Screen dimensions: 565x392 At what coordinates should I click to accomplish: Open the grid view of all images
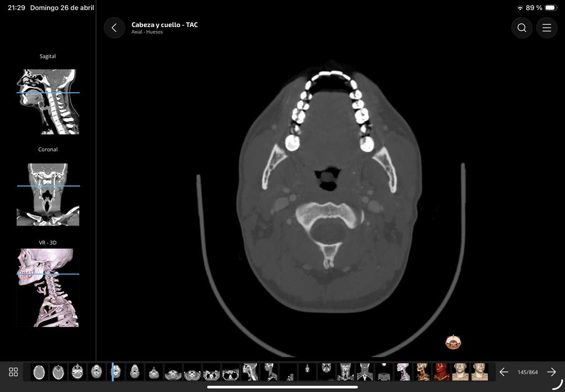tap(13, 372)
